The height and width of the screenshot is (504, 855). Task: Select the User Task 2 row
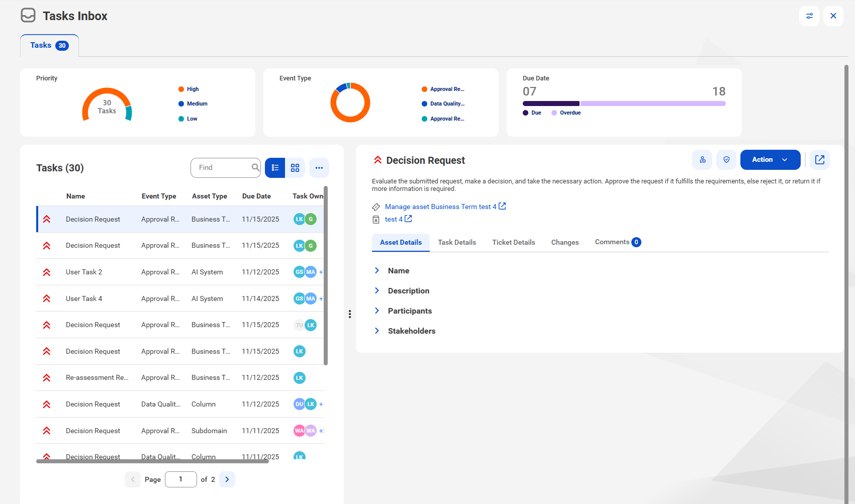180,272
